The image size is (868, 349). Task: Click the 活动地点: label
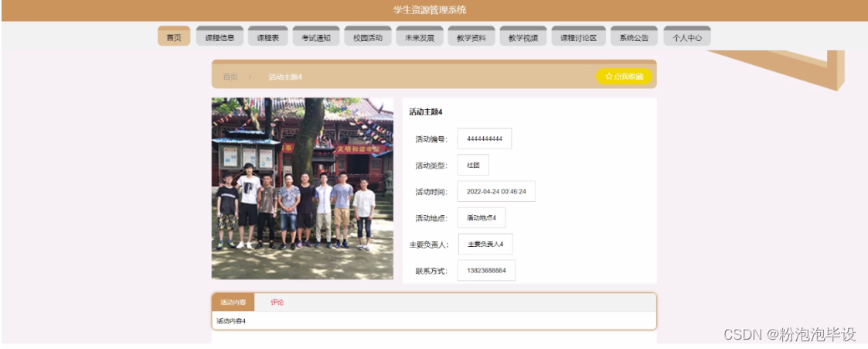tap(432, 218)
